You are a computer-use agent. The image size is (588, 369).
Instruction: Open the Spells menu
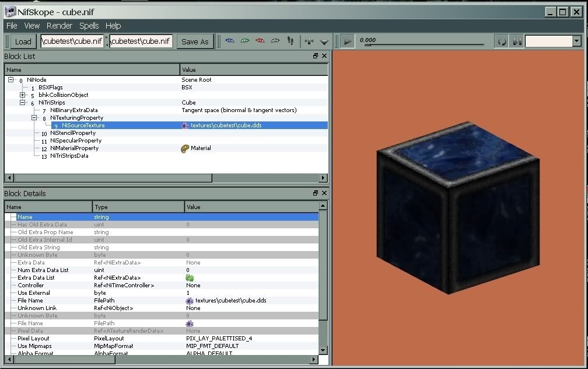89,26
